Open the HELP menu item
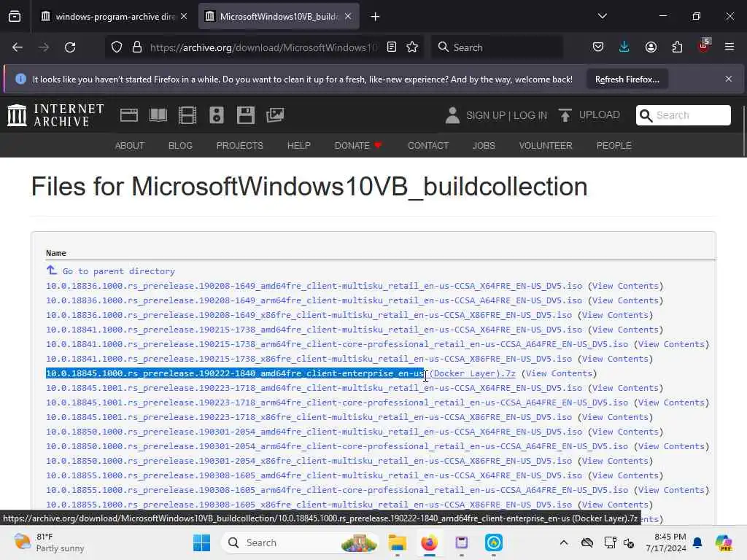Image resolution: width=747 pixels, height=560 pixels. [x=298, y=146]
